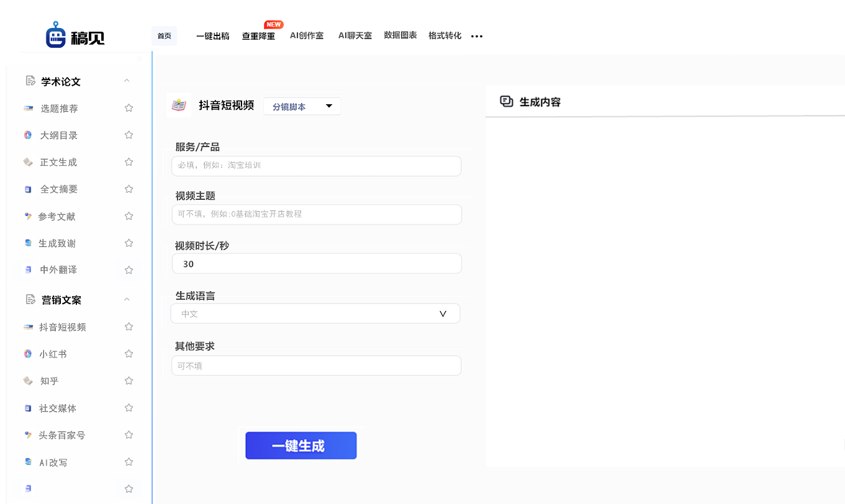Click the 营销文案 section document icon

[29, 299]
